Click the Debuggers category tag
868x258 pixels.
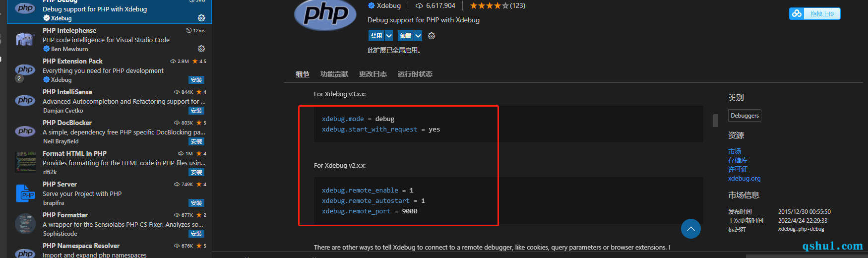(744, 116)
